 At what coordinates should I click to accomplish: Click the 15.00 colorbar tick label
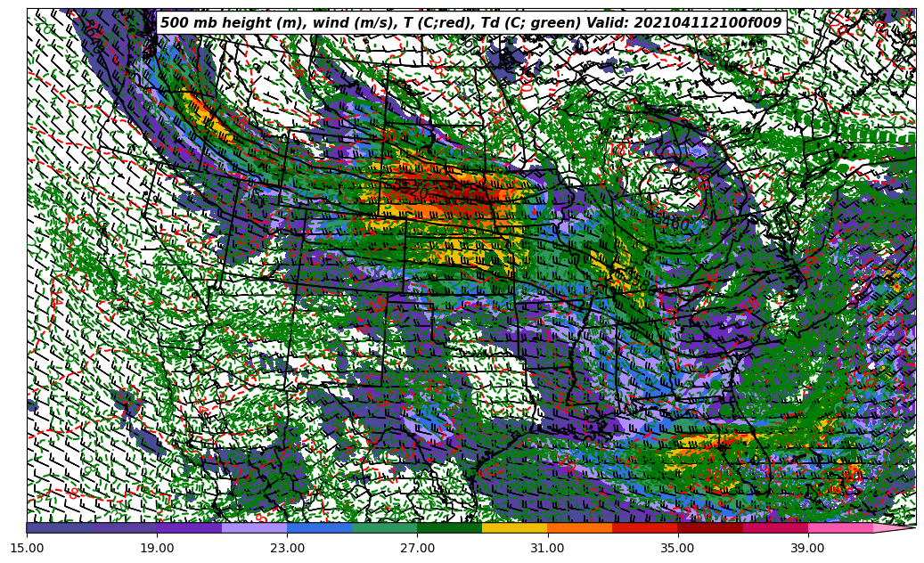coord(27,548)
